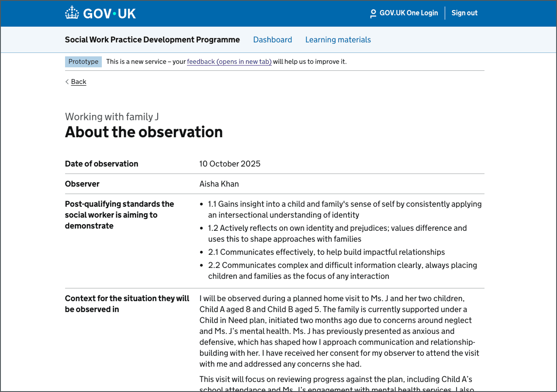This screenshot has width=557, height=392.
Task: Open the Learning materials section
Action: click(x=338, y=40)
